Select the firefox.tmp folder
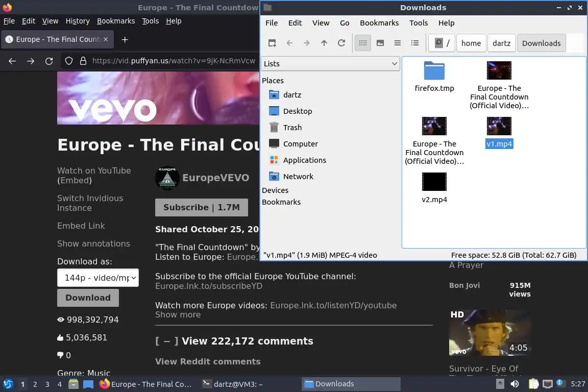 pyautogui.click(x=434, y=77)
